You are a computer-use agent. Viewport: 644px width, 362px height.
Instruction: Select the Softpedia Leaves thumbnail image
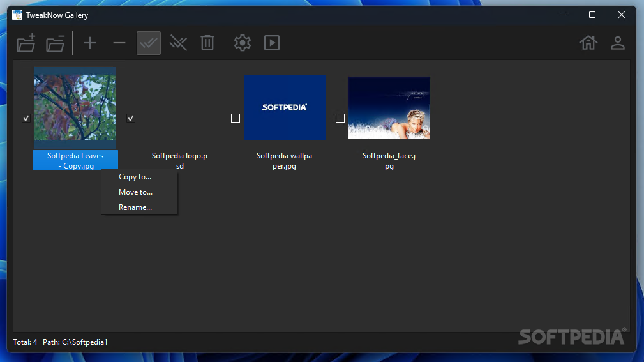coord(75,108)
